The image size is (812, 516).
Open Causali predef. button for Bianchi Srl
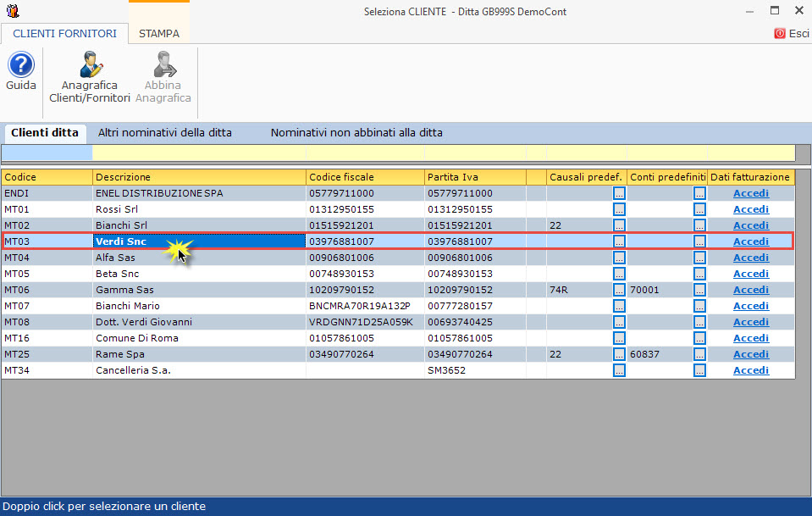619,225
